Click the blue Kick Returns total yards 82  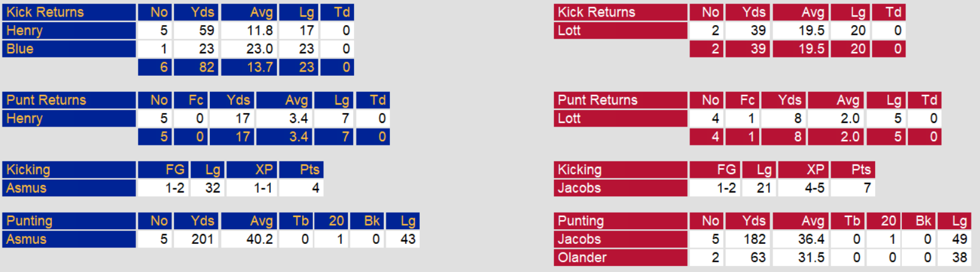[x=206, y=67]
